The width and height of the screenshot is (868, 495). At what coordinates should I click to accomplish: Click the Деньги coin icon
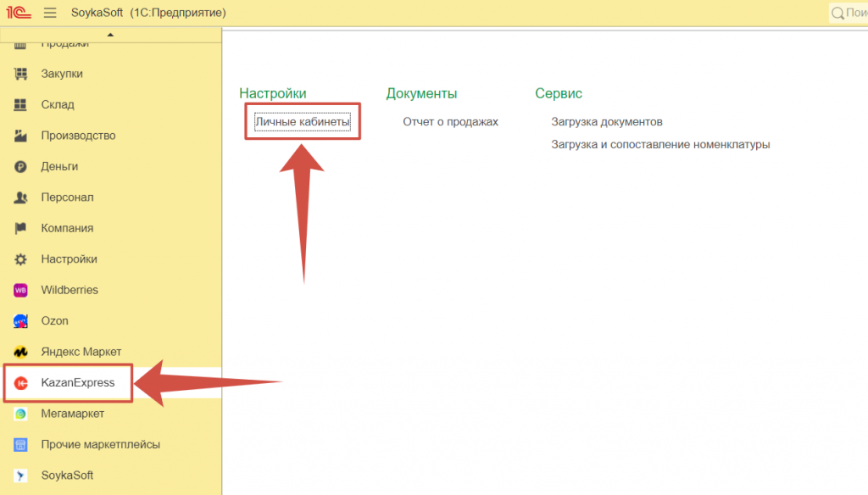point(21,167)
